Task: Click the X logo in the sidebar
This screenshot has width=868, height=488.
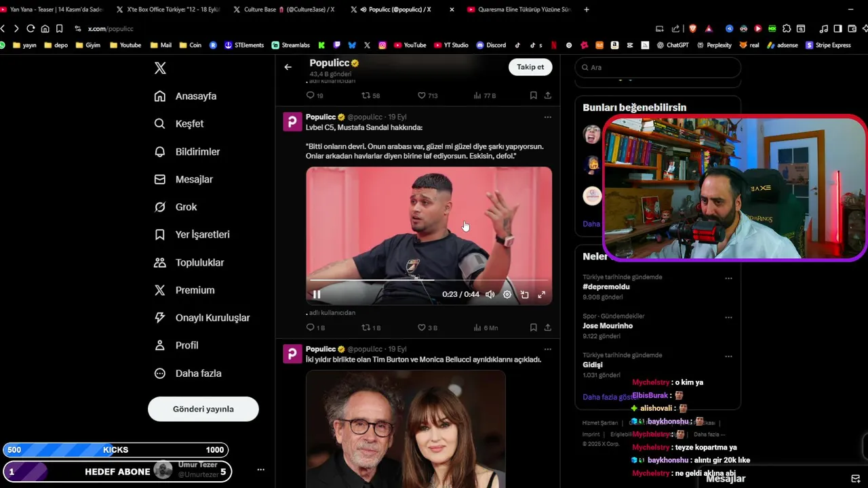Action: (160, 68)
